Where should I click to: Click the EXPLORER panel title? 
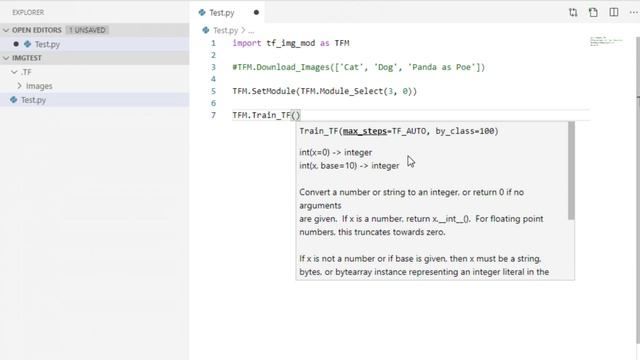[28, 12]
